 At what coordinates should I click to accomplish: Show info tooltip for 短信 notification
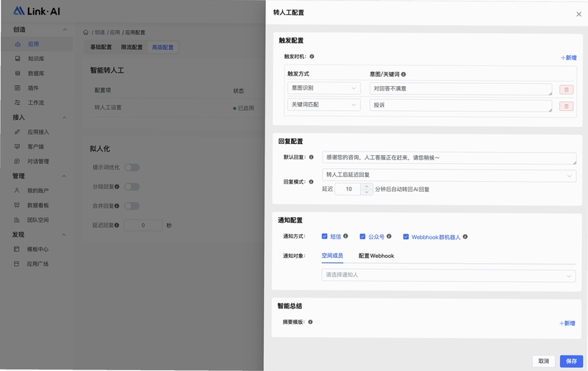point(345,236)
